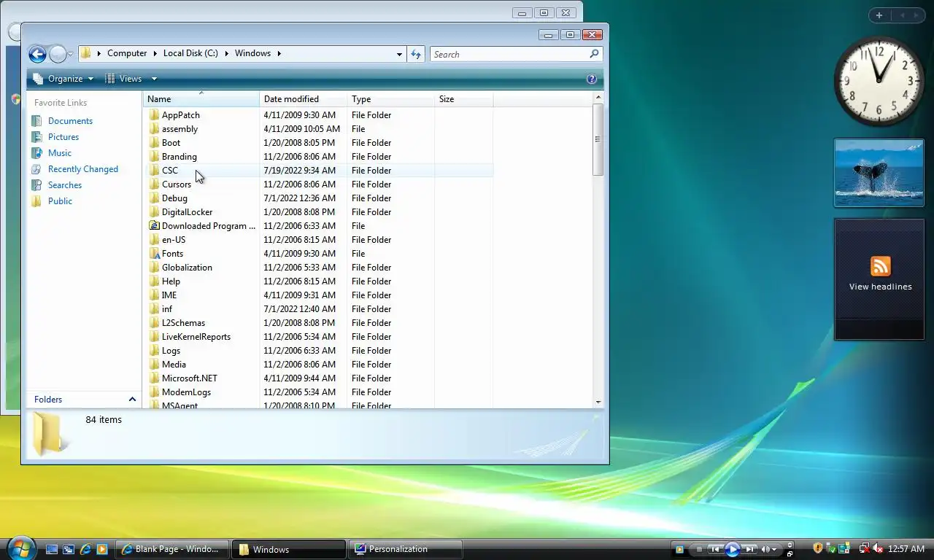Open Public in Favorite Links
Viewport: 934px width, 560px height.
pos(60,201)
